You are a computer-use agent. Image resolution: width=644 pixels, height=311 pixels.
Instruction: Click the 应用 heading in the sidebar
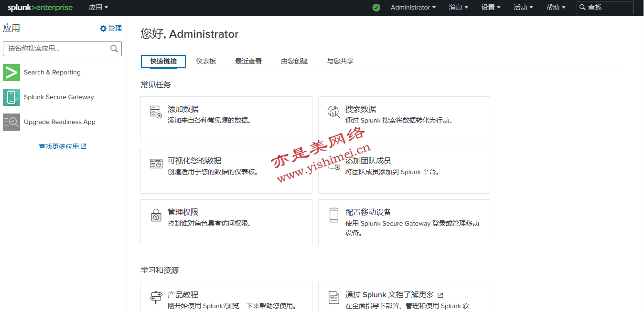pyautogui.click(x=11, y=29)
